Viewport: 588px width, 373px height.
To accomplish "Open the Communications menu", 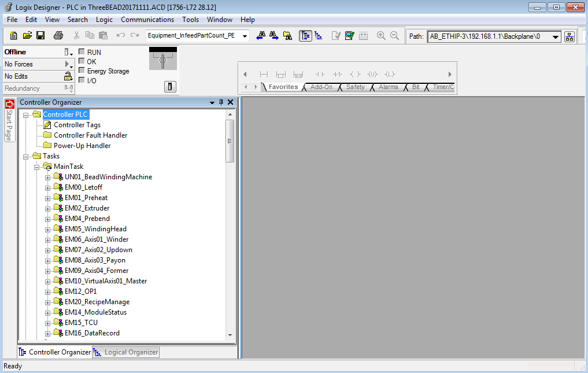I will [147, 20].
